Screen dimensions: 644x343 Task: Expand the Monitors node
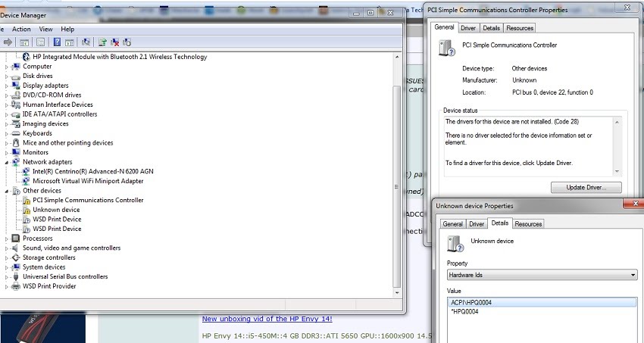[x=7, y=152]
